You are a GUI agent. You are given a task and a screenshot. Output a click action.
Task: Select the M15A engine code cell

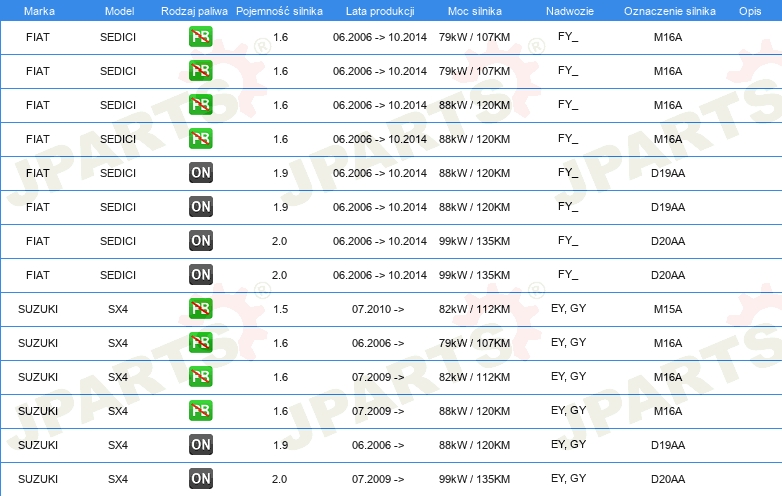[668, 309]
